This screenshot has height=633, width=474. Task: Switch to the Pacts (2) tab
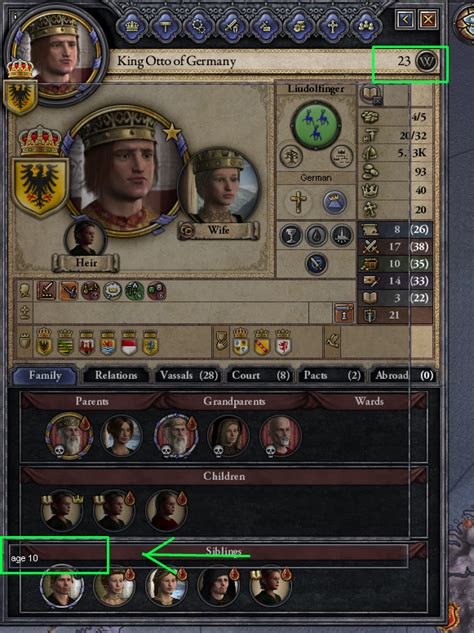coord(332,375)
